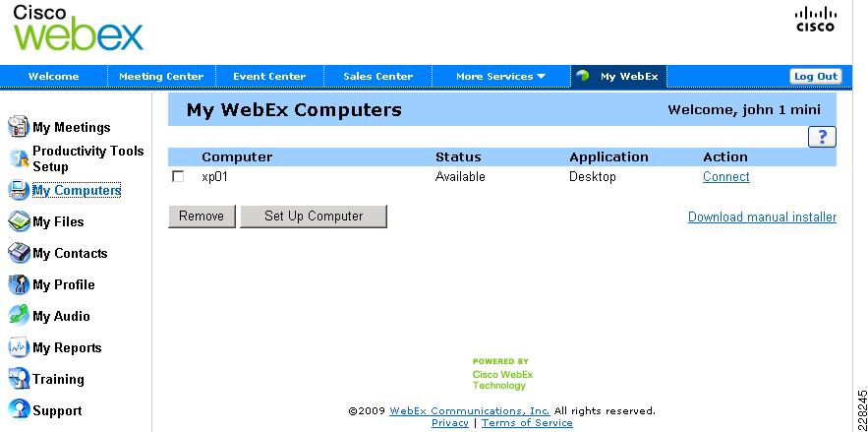The image size is (868, 432).
Task: Click the Cisco WebEx logo
Action: 78,28
